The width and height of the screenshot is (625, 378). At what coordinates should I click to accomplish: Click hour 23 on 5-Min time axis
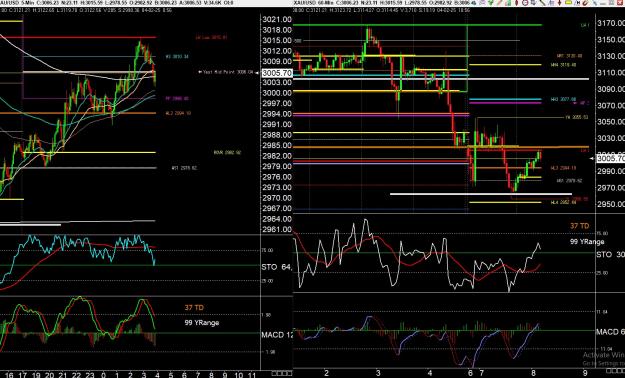point(90,375)
